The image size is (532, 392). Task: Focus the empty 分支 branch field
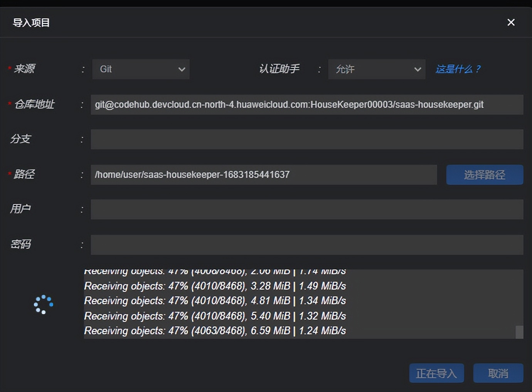(306, 139)
